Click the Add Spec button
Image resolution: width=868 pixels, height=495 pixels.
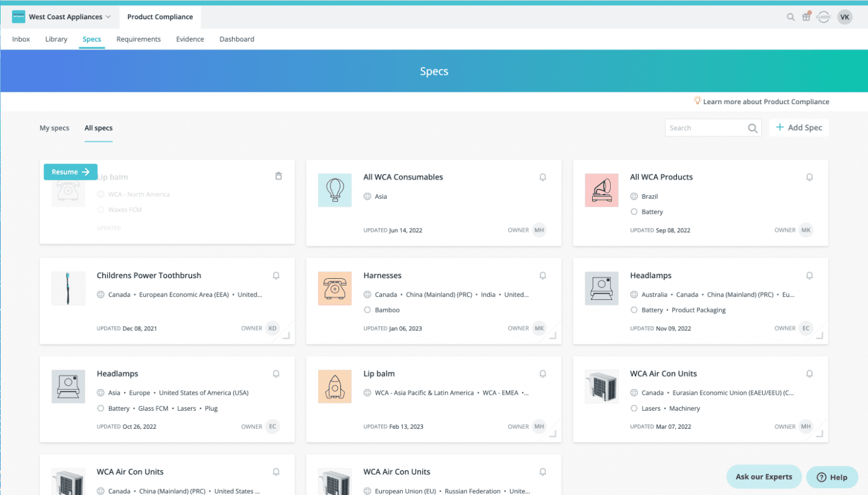[x=799, y=128]
